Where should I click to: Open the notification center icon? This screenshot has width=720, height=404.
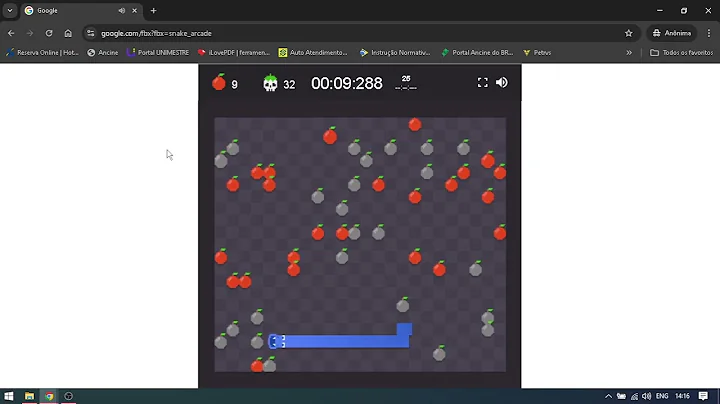click(703, 396)
